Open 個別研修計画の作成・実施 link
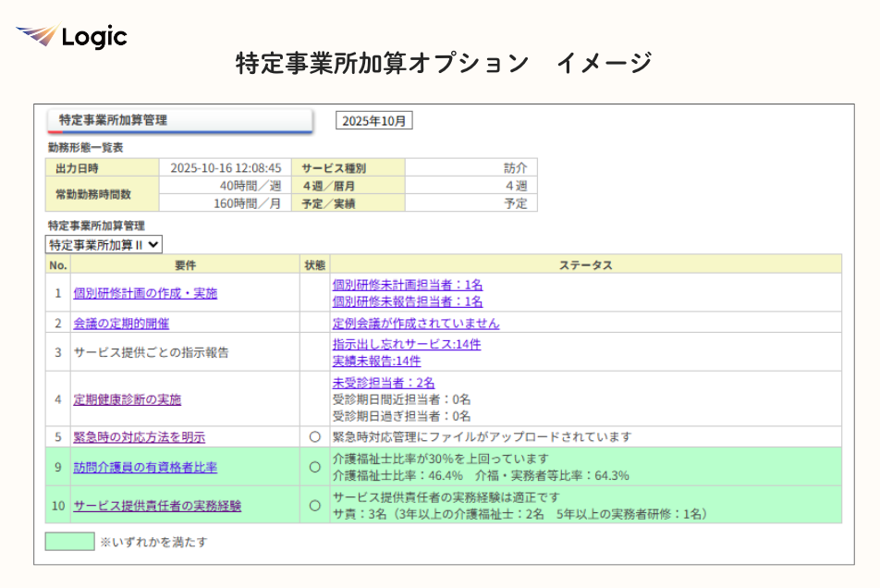 click(x=145, y=293)
